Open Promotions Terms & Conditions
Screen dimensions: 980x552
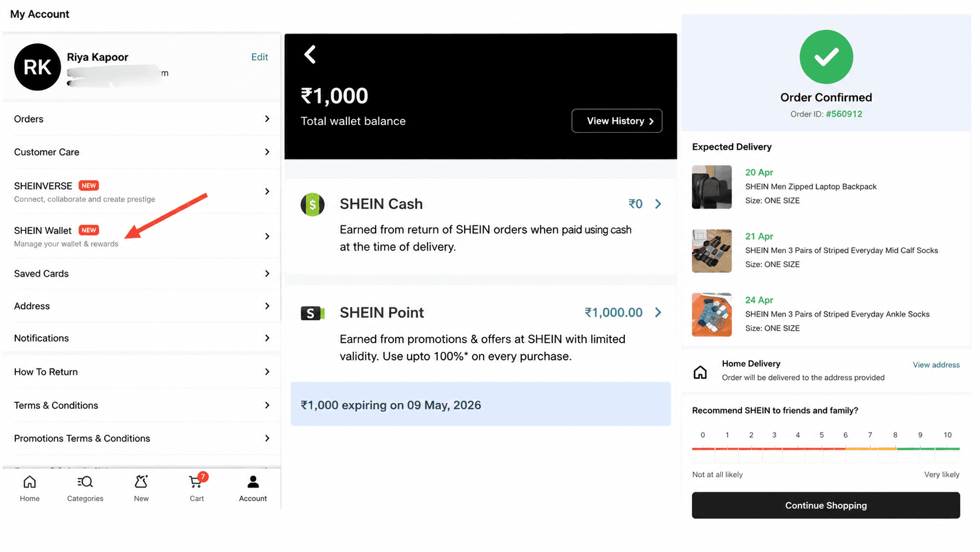coord(142,438)
